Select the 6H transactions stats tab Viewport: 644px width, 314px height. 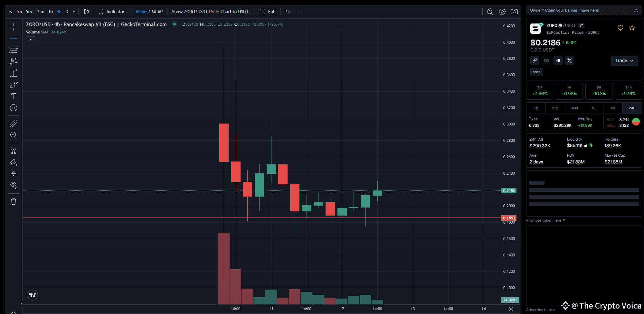coord(613,108)
